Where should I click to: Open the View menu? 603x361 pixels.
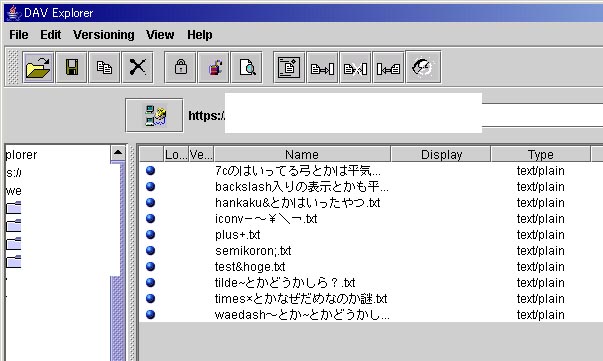(160, 35)
